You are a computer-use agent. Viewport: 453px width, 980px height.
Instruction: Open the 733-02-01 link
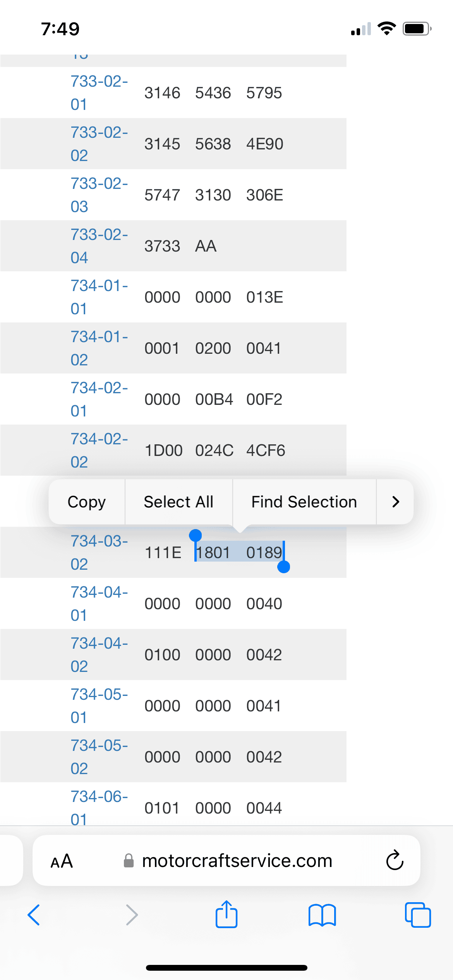[x=99, y=93]
